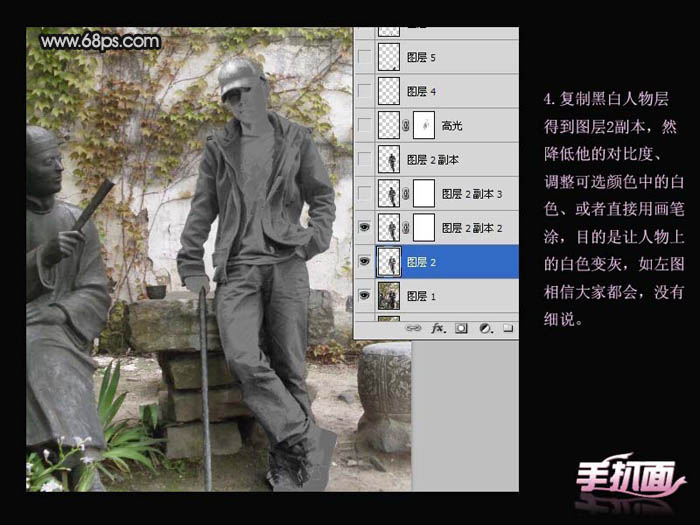This screenshot has height=525, width=700.
Task: Select the layer named 图层 1
Action: (x=421, y=296)
